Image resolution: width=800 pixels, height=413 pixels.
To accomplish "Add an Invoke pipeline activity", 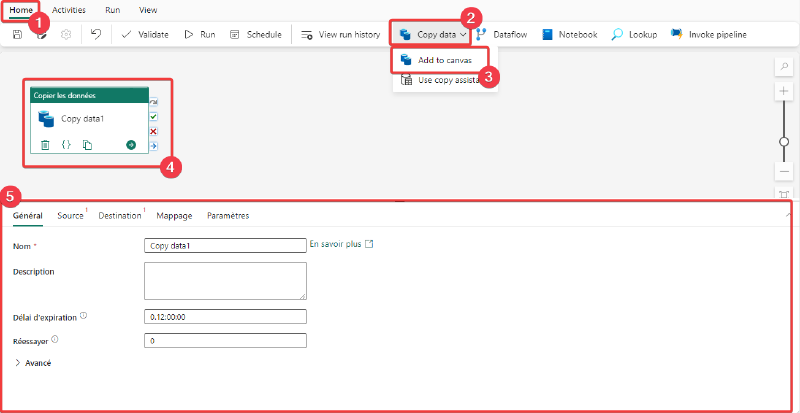I will tap(709, 35).
